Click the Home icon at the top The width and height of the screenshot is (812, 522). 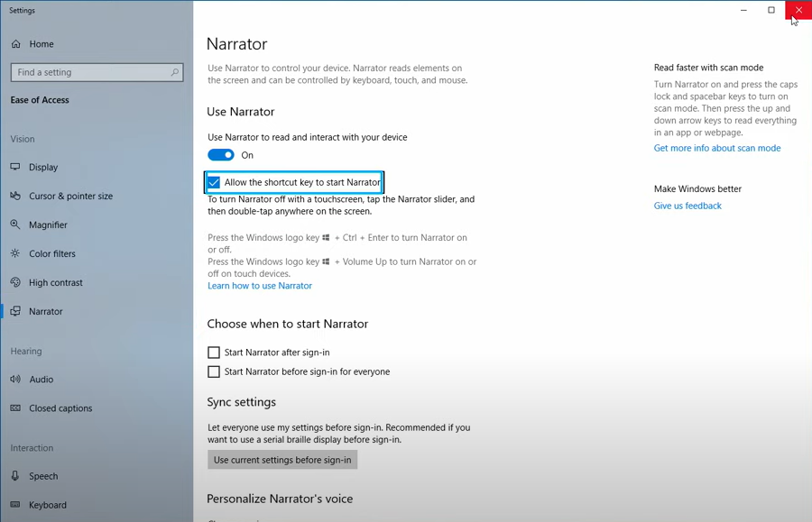coord(17,43)
